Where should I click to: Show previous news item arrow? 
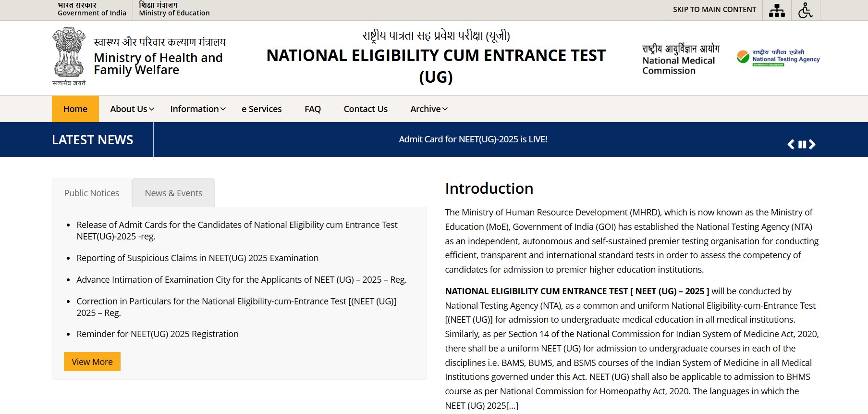[x=791, y=144]
